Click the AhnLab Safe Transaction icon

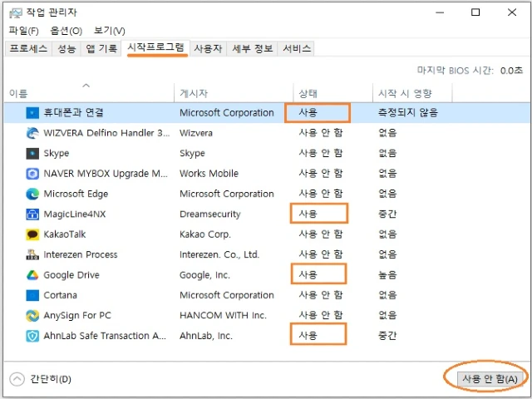coord(32,336)
